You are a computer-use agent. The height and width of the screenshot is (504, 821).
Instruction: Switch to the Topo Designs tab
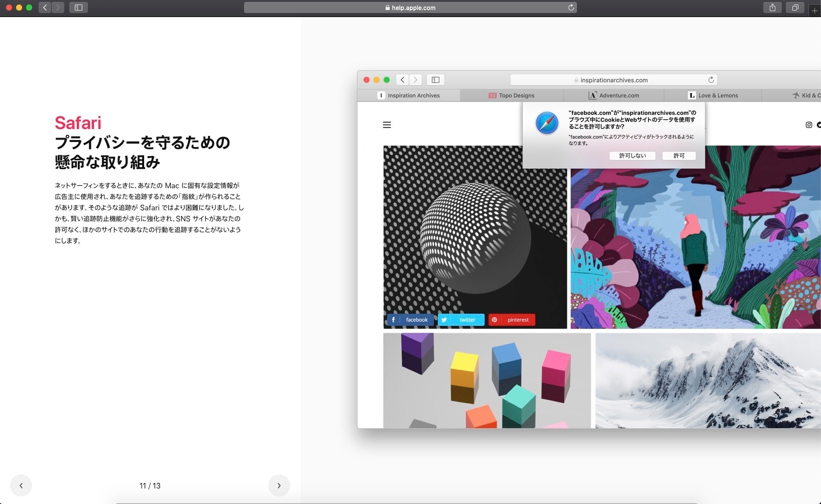511,95
